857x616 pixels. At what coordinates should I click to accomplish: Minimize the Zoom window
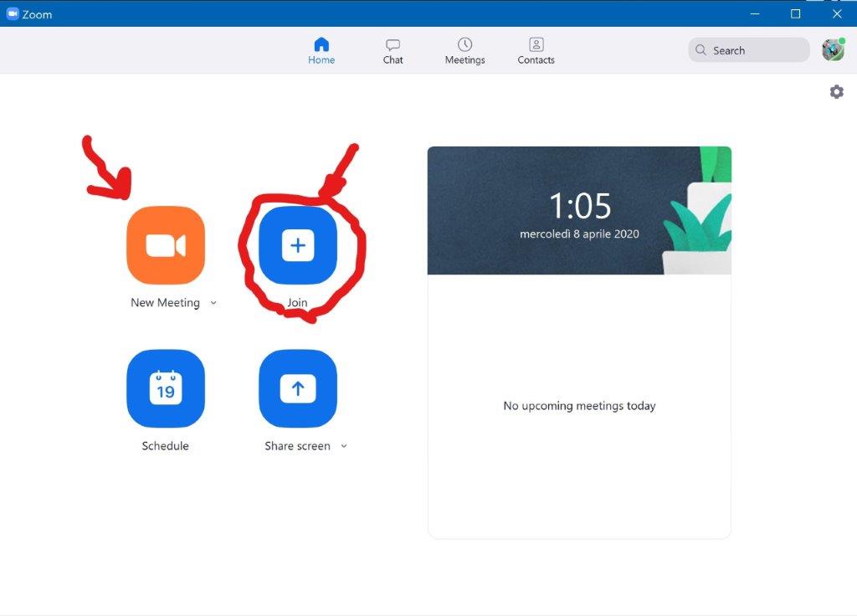[x=755, y=13]
